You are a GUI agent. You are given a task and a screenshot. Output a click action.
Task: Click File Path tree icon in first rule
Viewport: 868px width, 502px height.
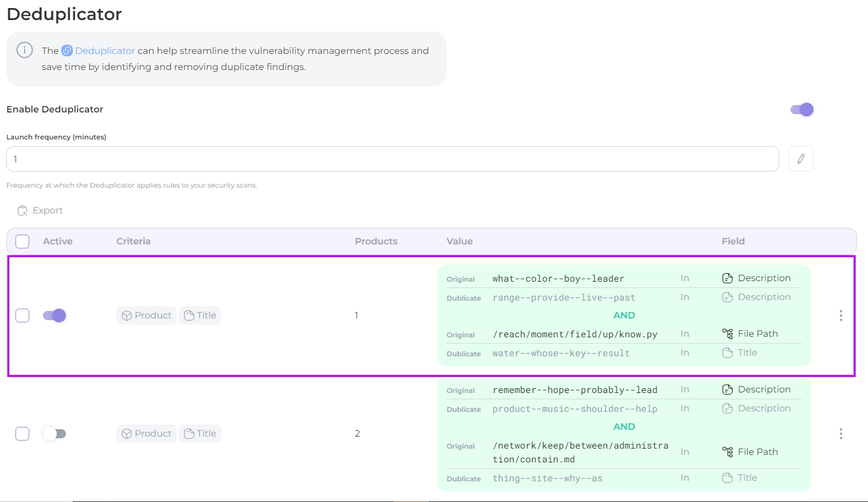click(728, 334)
